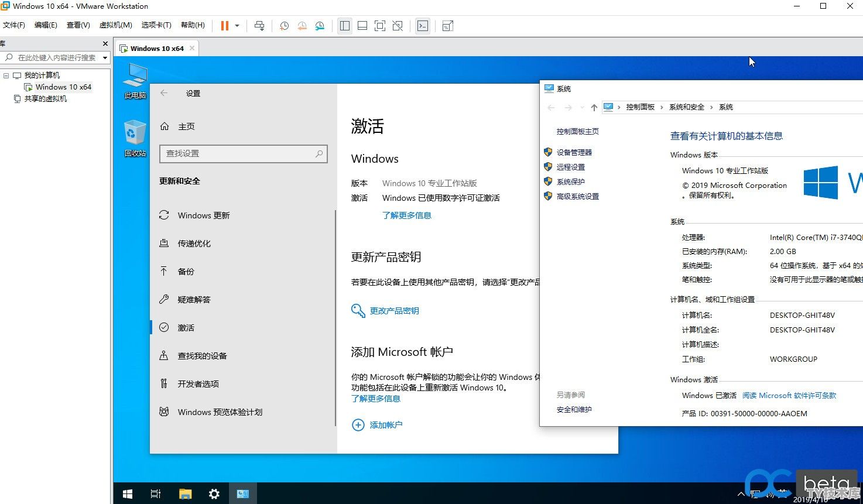This screenshot has height=504, width=863.
Task: Open the 文件(F) menu
Action: [14, 25]
